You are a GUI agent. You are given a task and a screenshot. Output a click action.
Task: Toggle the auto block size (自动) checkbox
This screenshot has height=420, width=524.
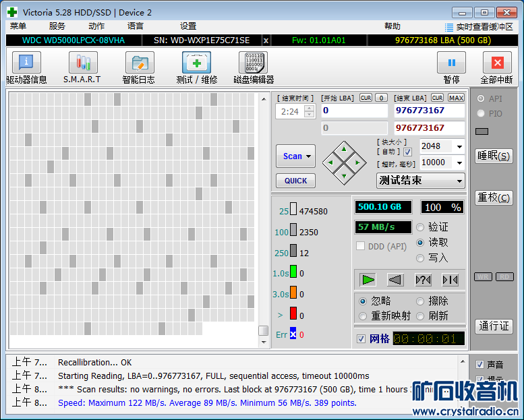[x=407, y=152]
